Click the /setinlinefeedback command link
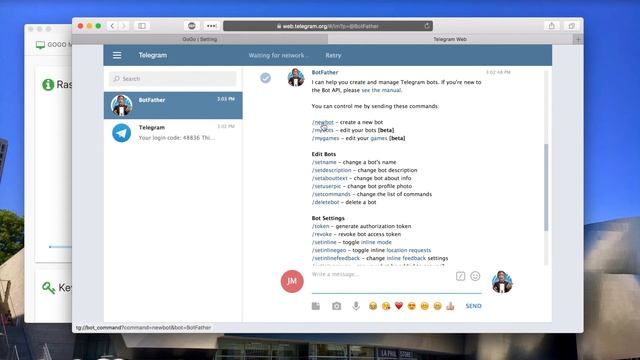The height and width of the screenshot is (360, 640). coord(336,258)
